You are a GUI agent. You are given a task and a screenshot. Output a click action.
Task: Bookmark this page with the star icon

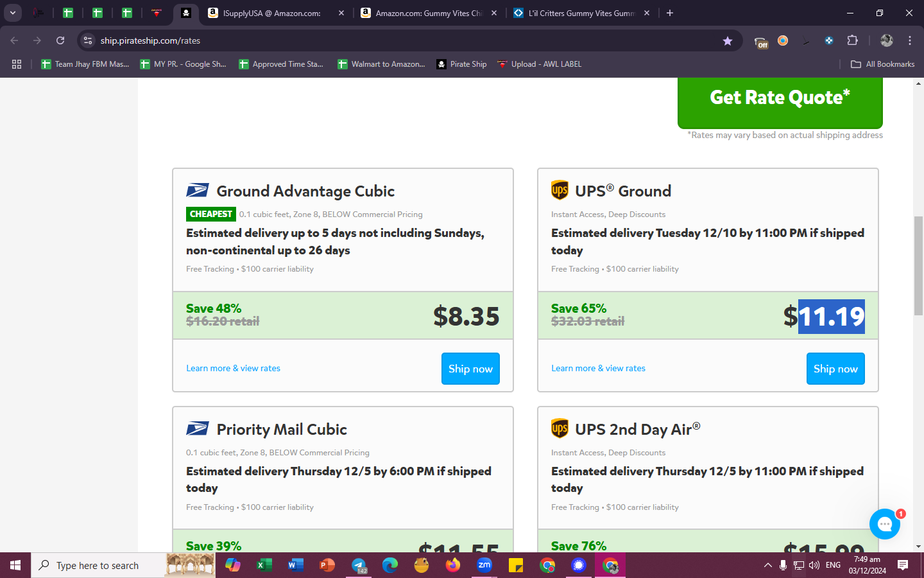click(728, 40)
